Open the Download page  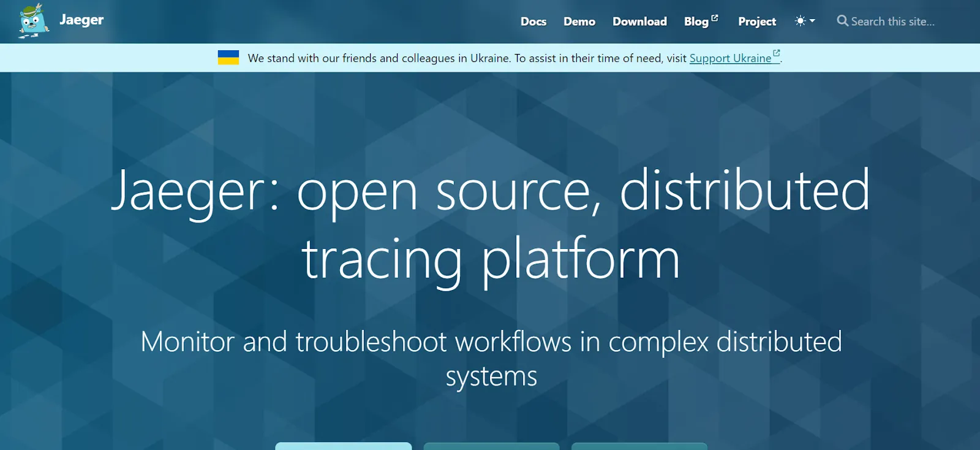(x=639, y=21)
